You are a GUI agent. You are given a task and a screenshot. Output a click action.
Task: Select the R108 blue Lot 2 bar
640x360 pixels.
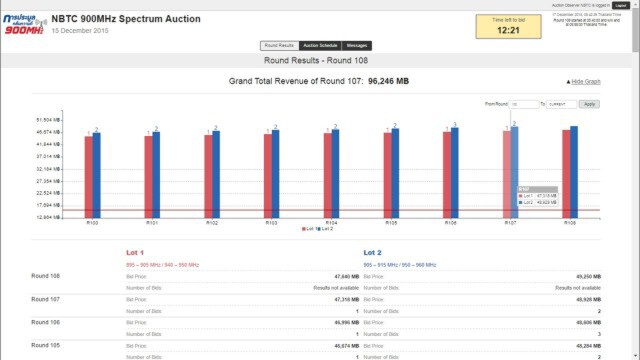(x=574, y=172)
